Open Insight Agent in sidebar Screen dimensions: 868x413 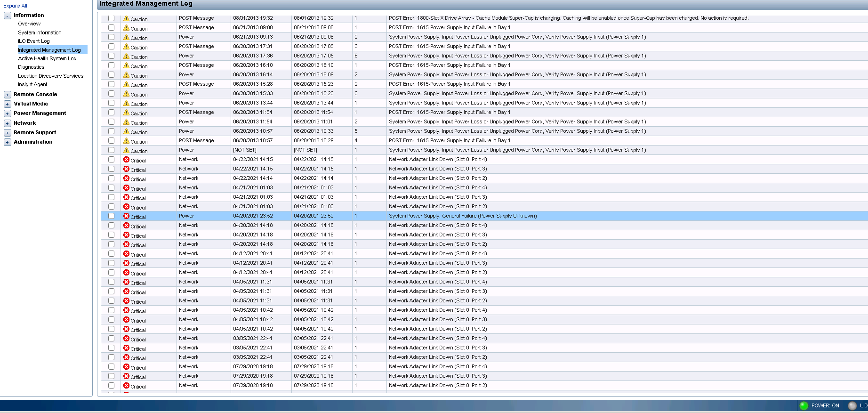[x=32, y=84]
